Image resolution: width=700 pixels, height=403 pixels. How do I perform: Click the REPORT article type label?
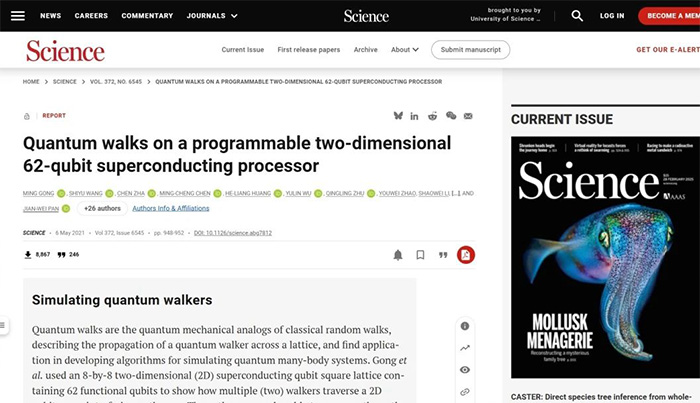(54, 116)
